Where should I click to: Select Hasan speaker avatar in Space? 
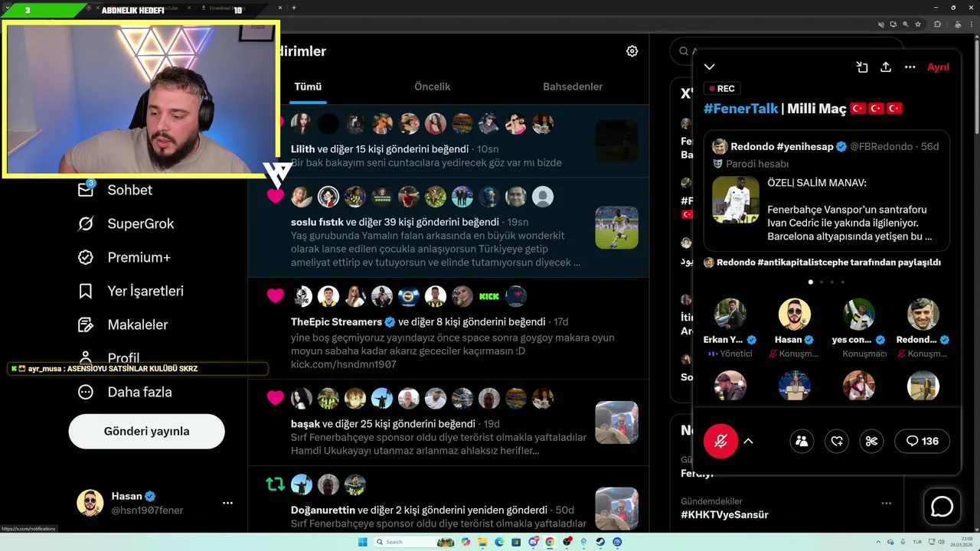click(795, 314)
